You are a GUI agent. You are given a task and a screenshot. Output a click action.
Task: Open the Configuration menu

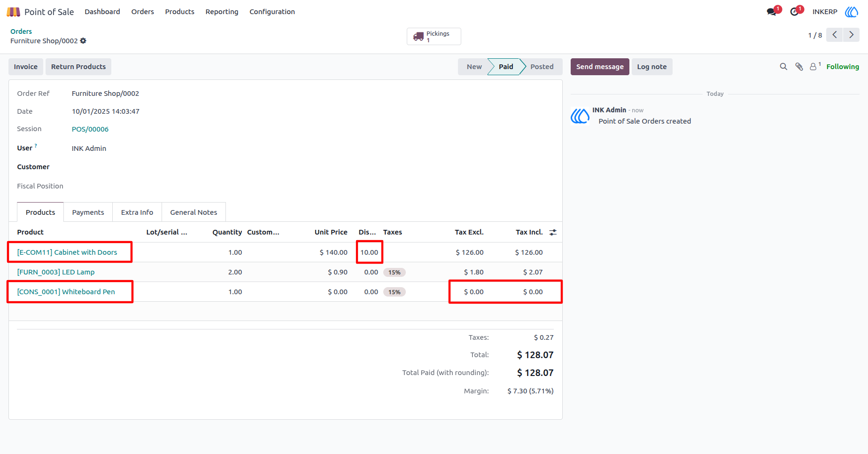(x=272, y=12)
